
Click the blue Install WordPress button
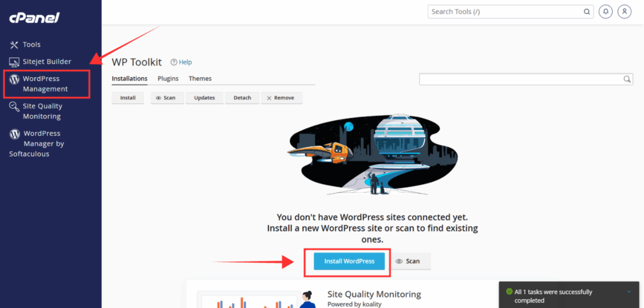pyautogui.click(x=349, y=261)
